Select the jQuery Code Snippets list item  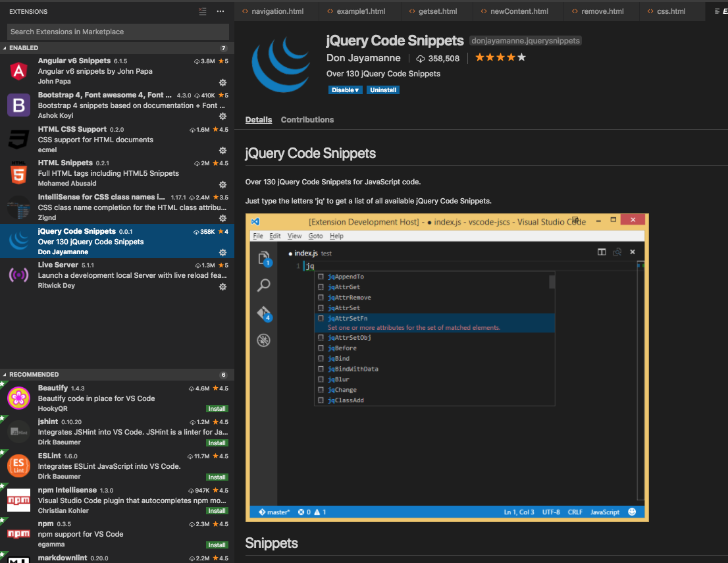[117, 241]
